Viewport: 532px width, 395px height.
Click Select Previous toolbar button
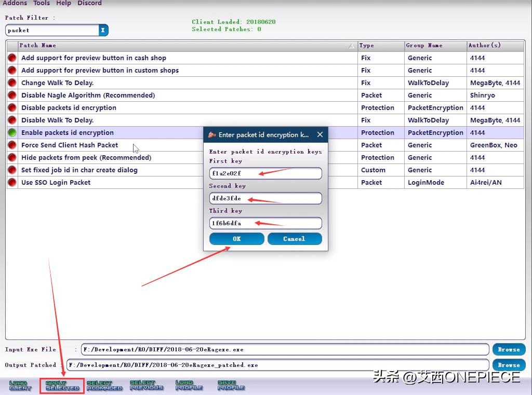click(x=146, y=386)
